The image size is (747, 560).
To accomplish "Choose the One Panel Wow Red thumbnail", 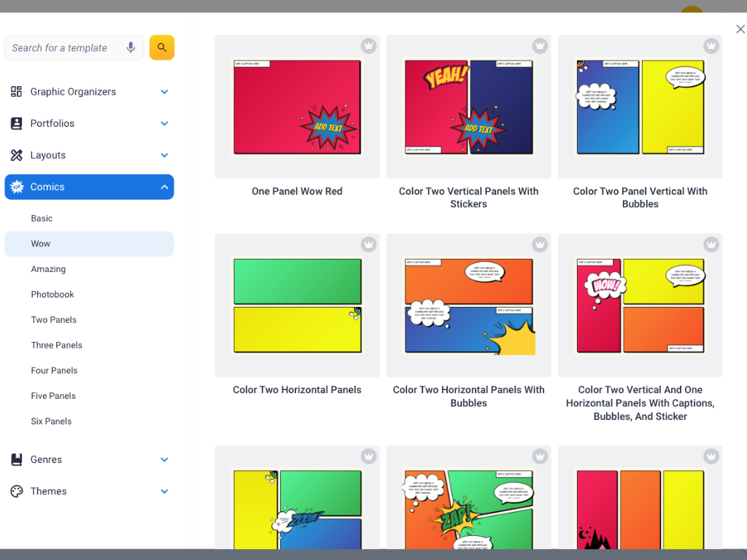I will (298, 106).
